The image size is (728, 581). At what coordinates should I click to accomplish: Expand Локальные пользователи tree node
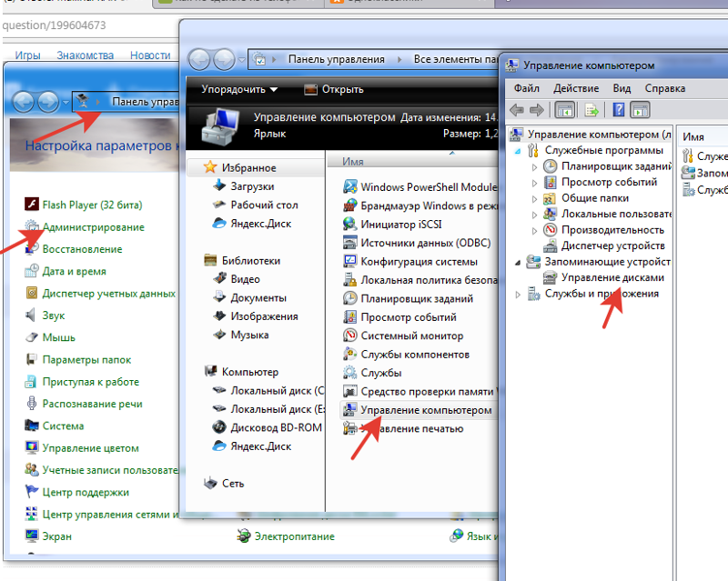point(534,215)
